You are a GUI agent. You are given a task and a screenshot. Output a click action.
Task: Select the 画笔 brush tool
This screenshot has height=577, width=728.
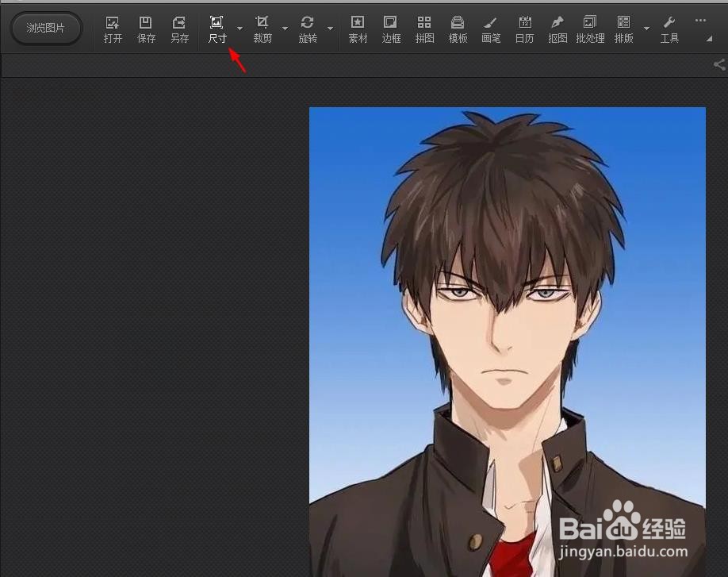491,29
